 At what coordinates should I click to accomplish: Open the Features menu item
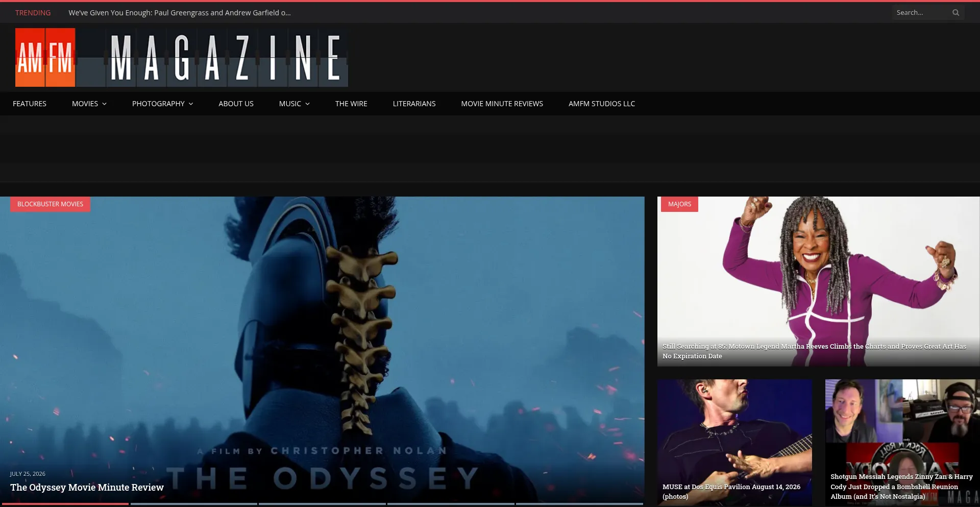pyautogui.click(x=30, y=104)
